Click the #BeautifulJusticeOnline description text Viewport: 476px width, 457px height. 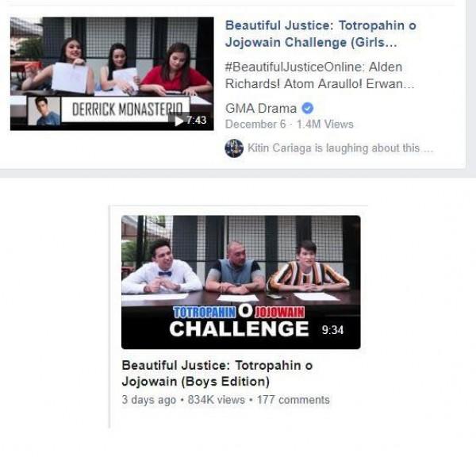(x=320, y=75)
